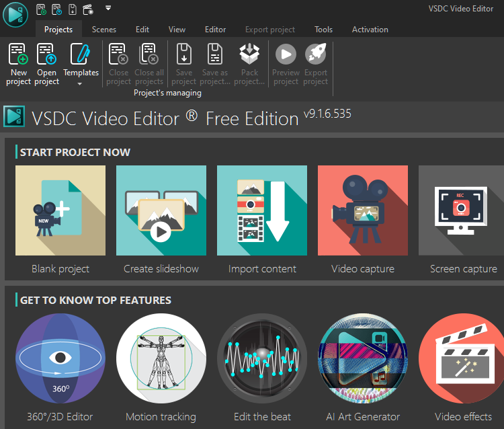Screen dimensions: 504x429
Task: Click the START PROJECT NOW heading
Action: coord(75,152)
